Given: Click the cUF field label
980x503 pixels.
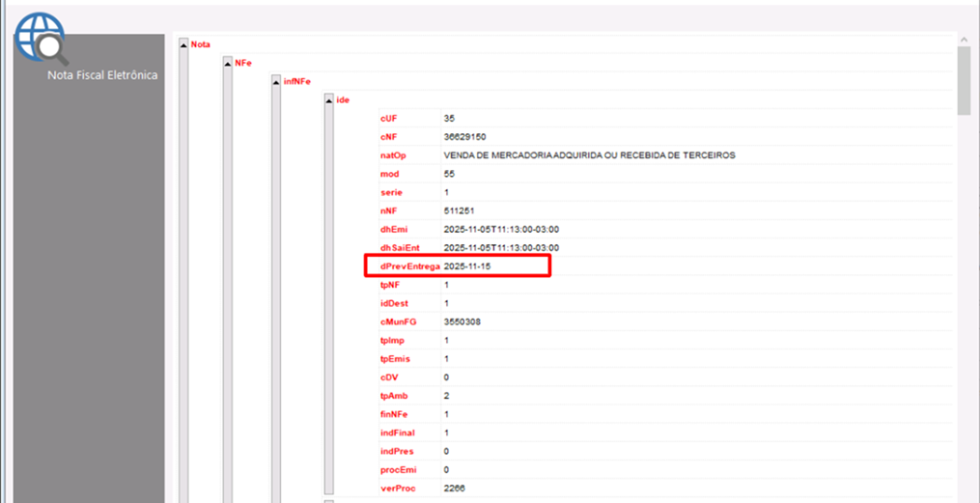Looking at the screenshot, I should coord(388,118).
